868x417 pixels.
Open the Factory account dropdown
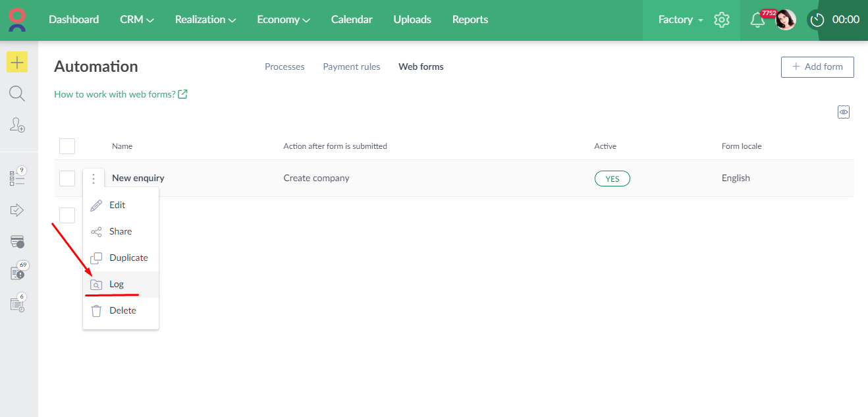coord(680,20)
